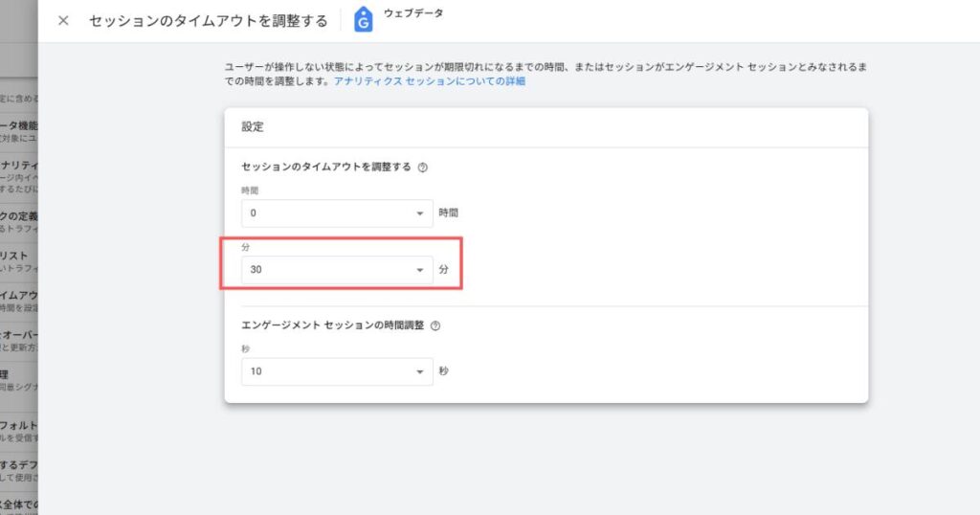Click help icon beside エンゲージメント セッションの時間調整
980x515 pixels.
click(x=435, y=325)
